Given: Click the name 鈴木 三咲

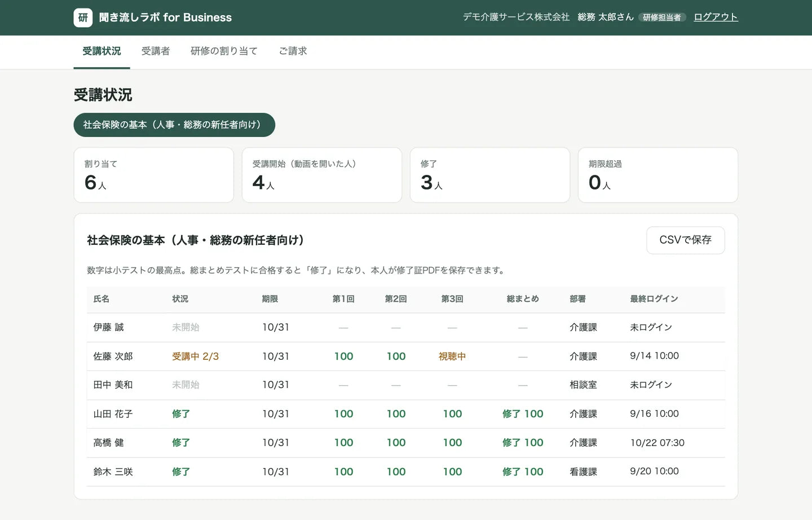Looking at the screenshot, I should coord(113,471).
